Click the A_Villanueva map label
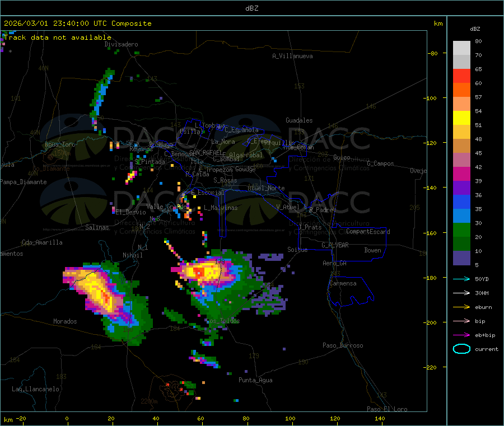 pyautogui.click(x=292, y=56)
